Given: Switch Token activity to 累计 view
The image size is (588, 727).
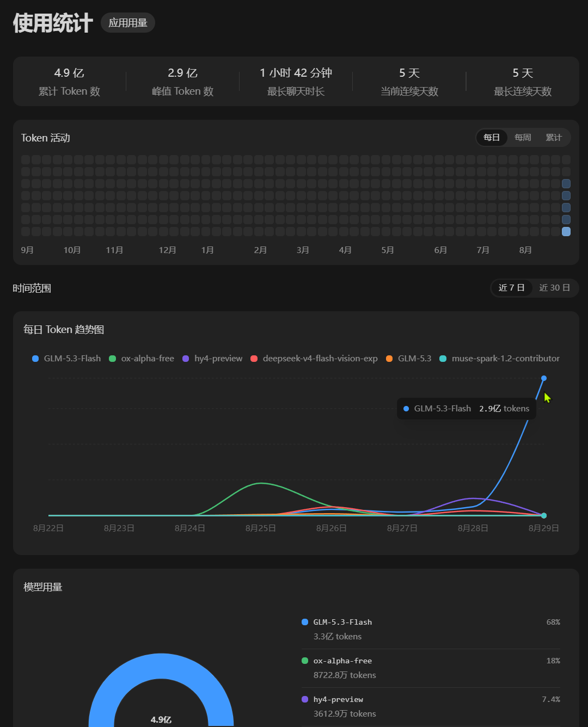Looking at the screenshot, I should [554, 138].
